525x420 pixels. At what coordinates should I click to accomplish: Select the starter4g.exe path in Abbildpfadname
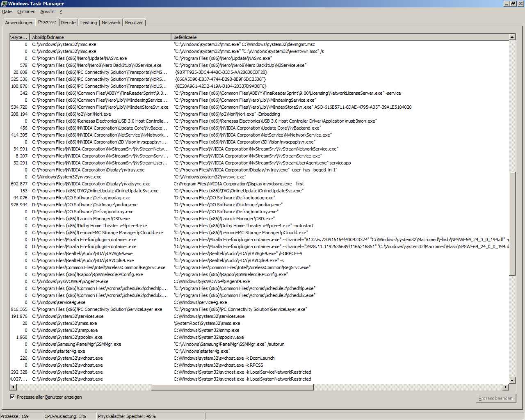[59, 351]
